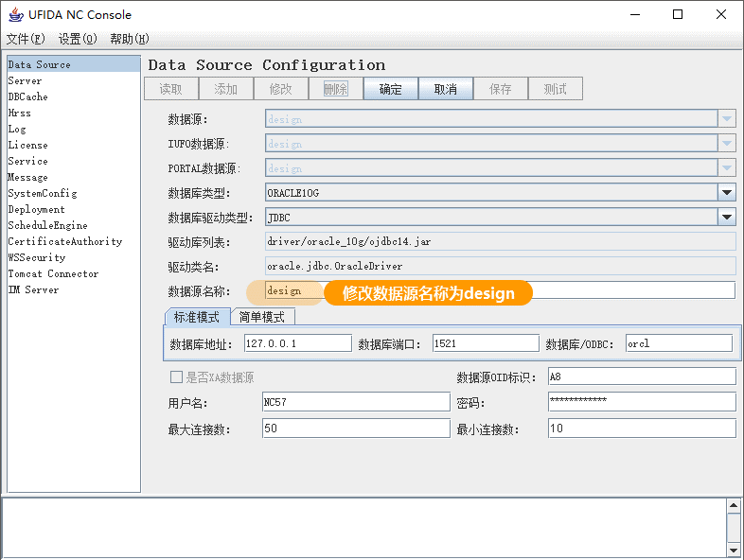Select the 标准模式 tab

pyautogui.click(x=197, y=317)
